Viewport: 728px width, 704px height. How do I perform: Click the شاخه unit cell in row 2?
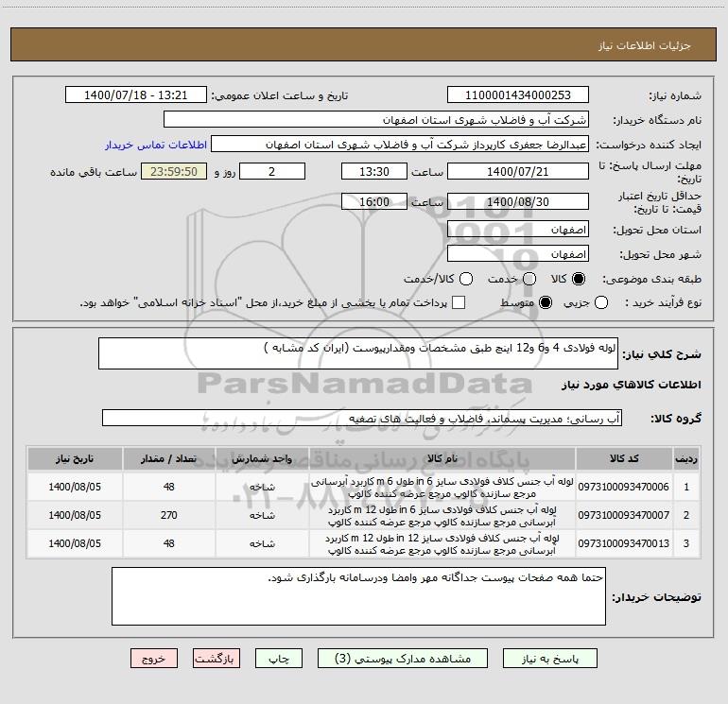pos(262,515)
